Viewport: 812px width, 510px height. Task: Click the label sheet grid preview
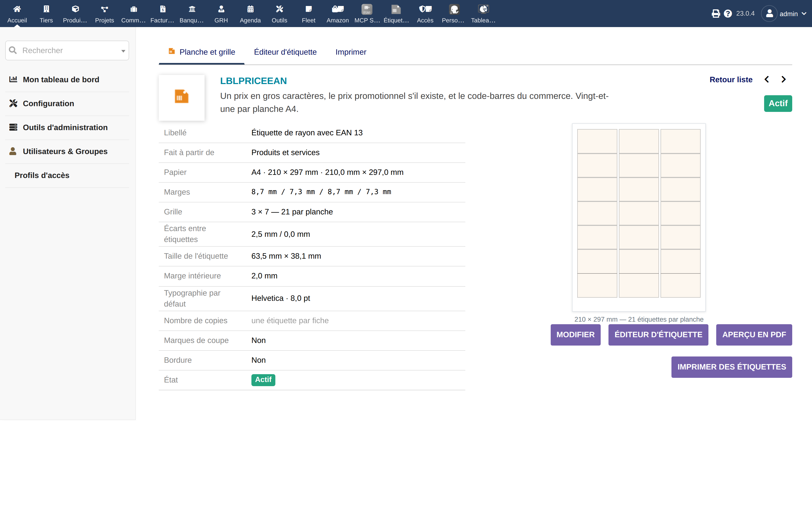pos(638,218)
